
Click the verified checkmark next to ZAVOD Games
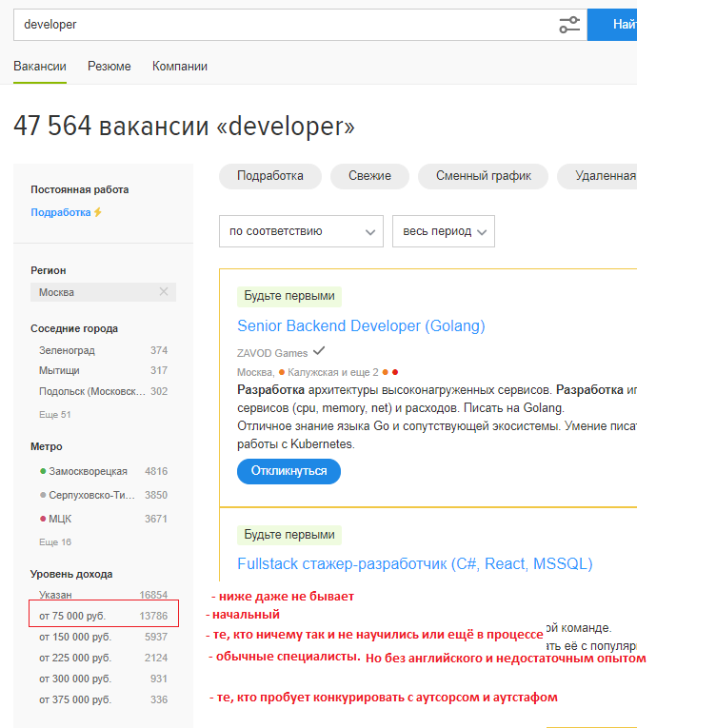point(319,351)
